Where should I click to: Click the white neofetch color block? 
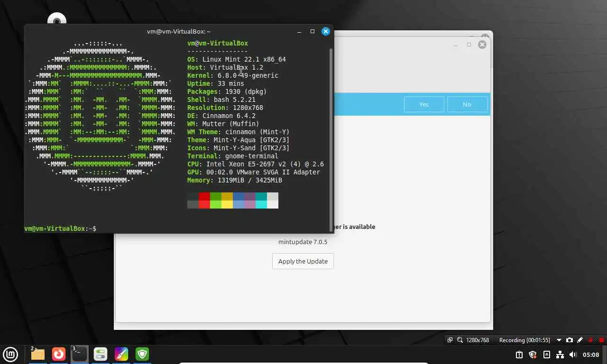tap(273, 204)
